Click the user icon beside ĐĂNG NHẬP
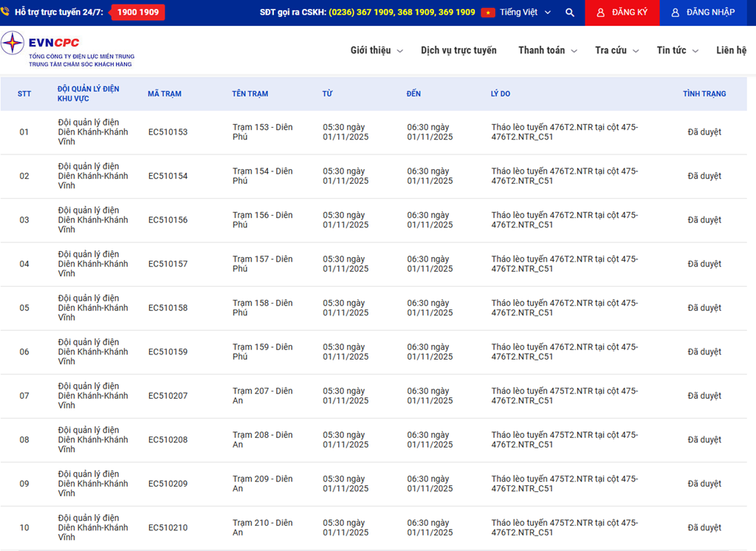 (675, 13)
